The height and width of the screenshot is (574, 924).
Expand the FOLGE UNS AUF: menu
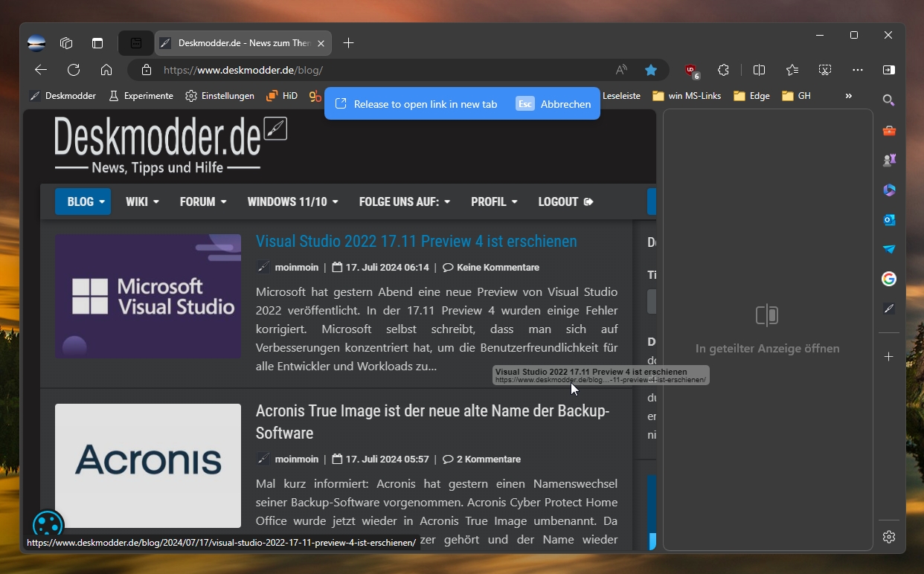[405, 201]
